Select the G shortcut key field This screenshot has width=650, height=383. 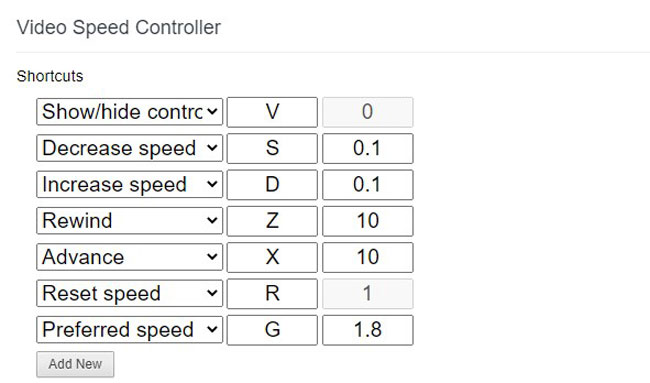272,330
